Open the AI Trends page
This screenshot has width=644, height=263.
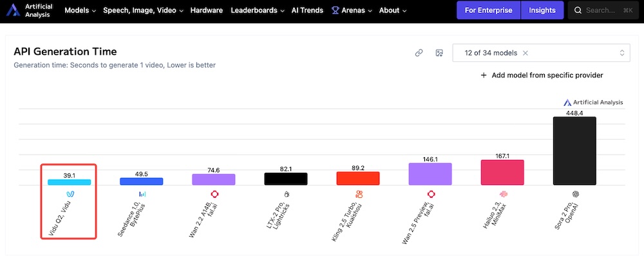coord(308,10)
